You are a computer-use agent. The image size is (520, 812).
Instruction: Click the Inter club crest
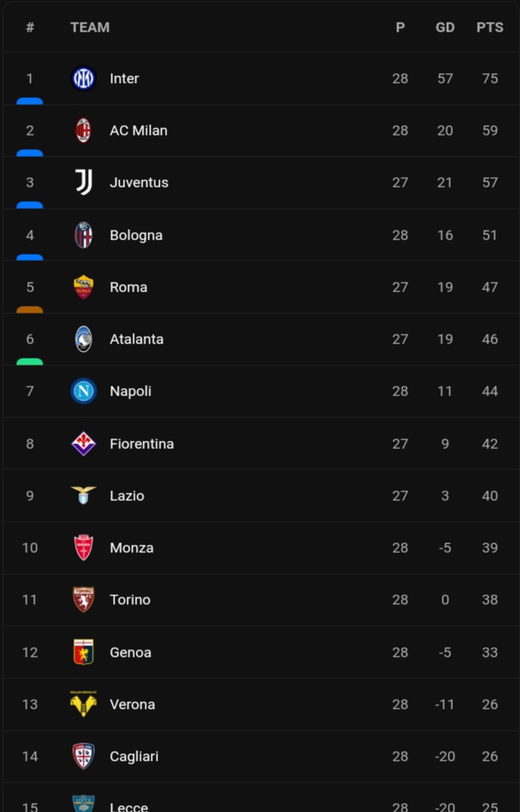point(84,78)
